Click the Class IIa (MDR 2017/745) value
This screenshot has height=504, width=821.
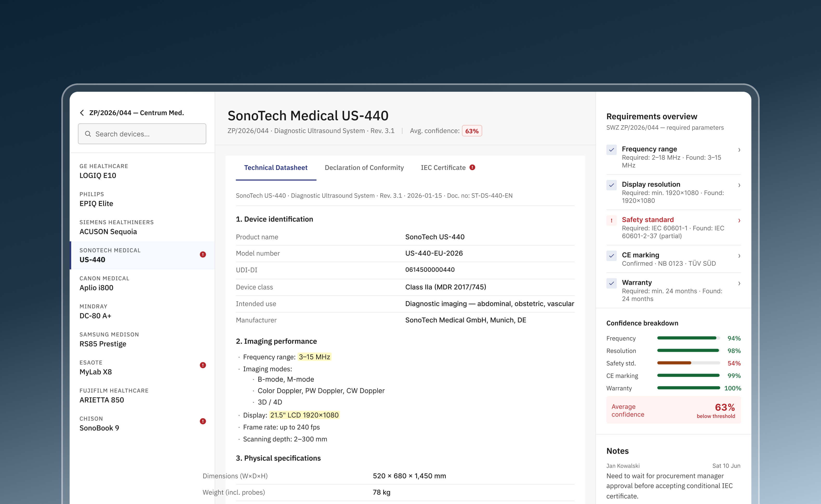click(x=446, y=287)
